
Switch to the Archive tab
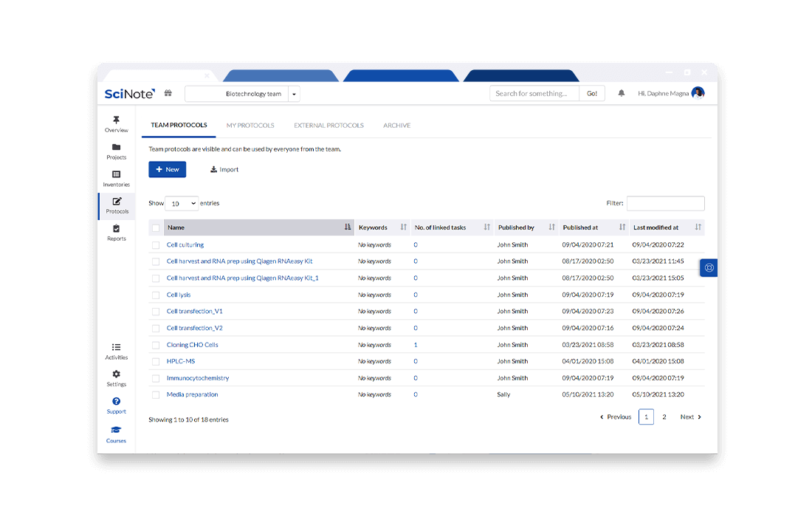[x=396, y=126]
